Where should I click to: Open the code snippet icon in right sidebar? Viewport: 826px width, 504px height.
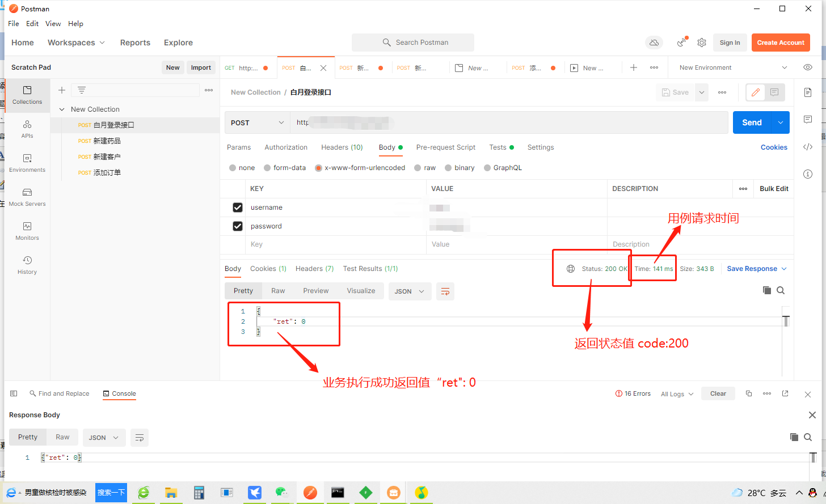click(x=808, y=147)
